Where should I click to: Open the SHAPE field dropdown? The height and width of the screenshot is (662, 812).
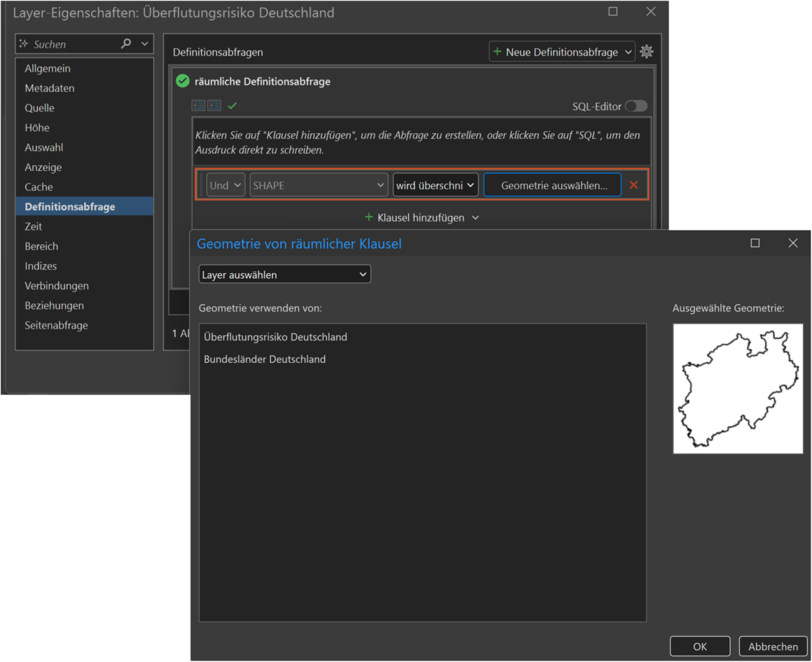point(318,185)
